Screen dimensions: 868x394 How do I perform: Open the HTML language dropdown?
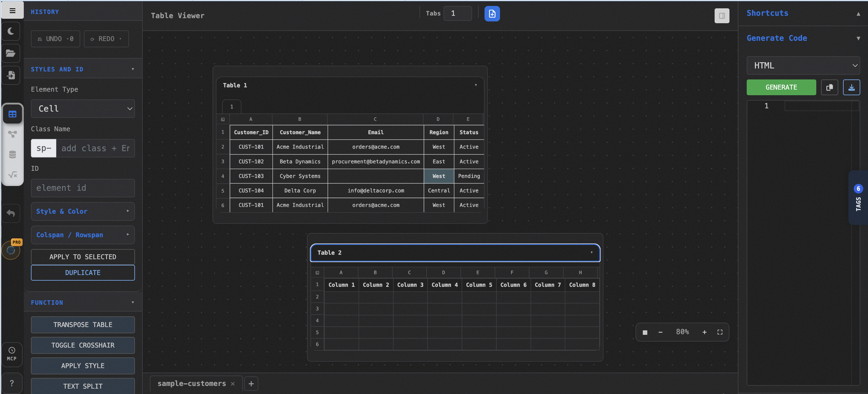tap(803, 65)
